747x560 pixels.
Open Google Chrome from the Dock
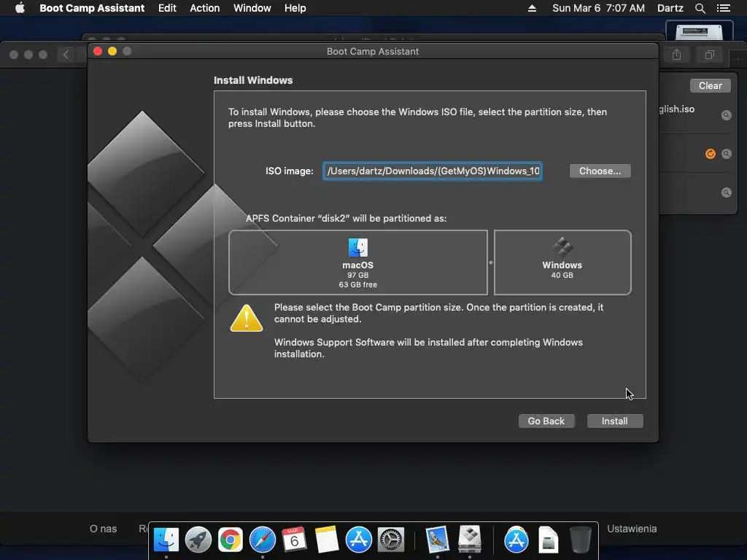pyautogui.click(x=230, y=540)
